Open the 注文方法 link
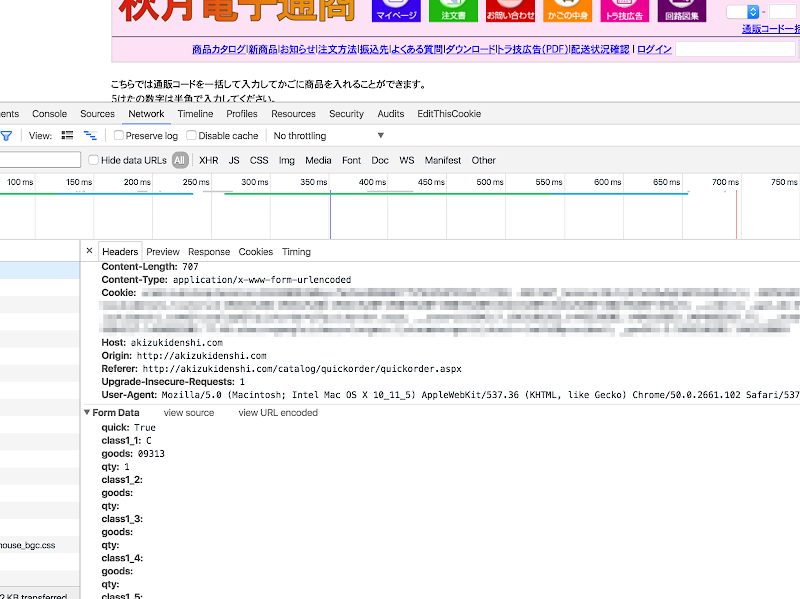 coord(337,49)
